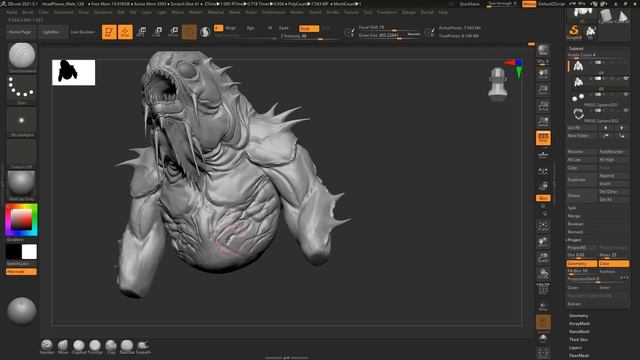The image size is (640, 360).
Task: Toggle Mrgb channel
Action: pyautogui.click(x=231, y=28)
